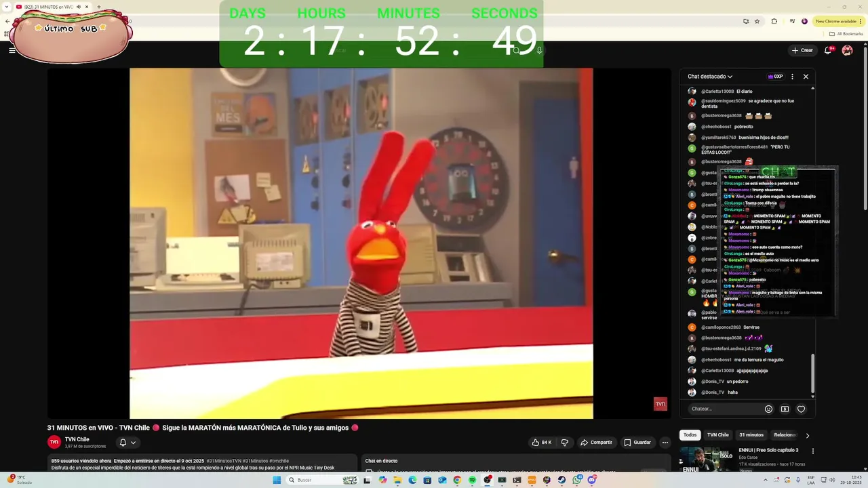Open YouTube notifications bell
The width and height of the screenshot is (868, 488).
pos(829,50)
